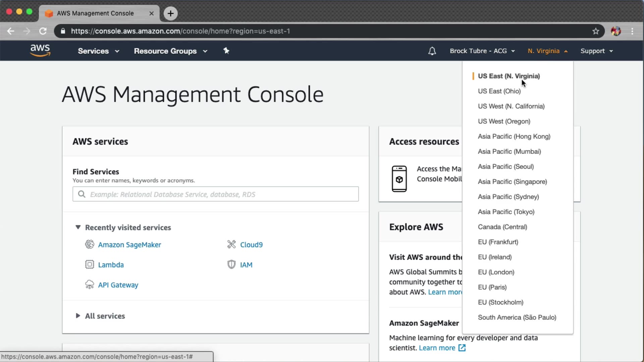The image size is (644, 362).
Task: Click the Cloud9 service icon
Action: click(x=231, y=244)
